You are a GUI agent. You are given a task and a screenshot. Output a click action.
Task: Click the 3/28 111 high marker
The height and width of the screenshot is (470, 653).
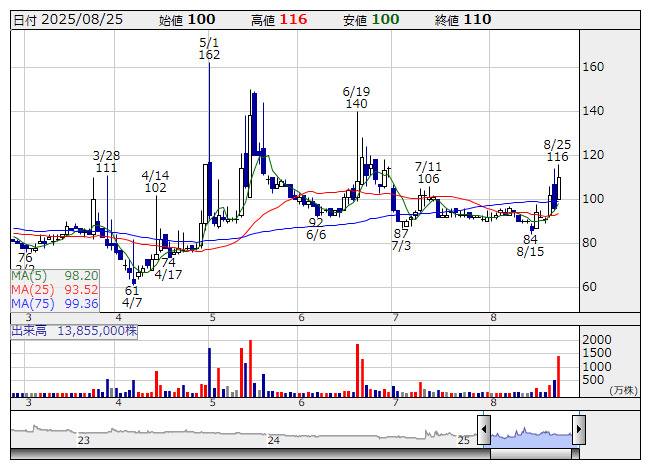106,162
